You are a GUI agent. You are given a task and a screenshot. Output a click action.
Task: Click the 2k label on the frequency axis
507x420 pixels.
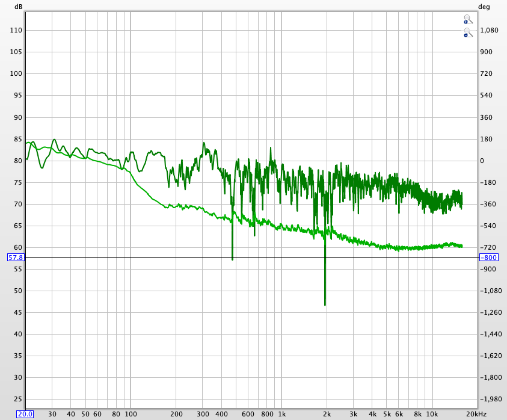[x=327, y=414]
